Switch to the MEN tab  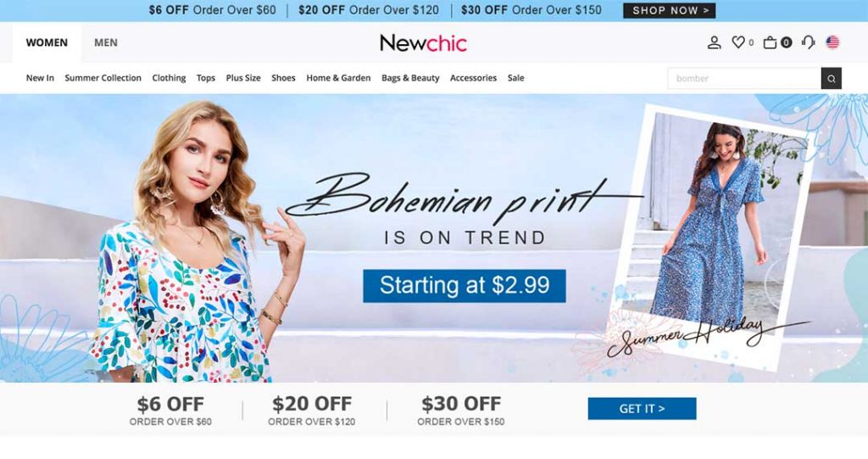tap(106, 42)
